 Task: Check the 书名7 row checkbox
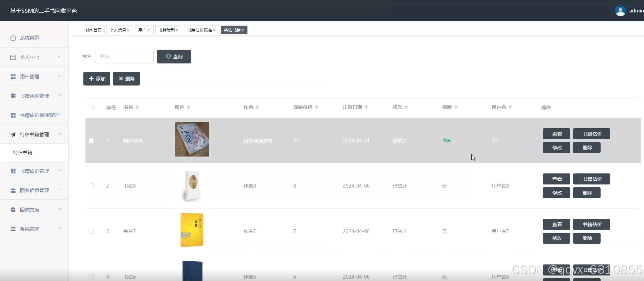pos(91,231)
